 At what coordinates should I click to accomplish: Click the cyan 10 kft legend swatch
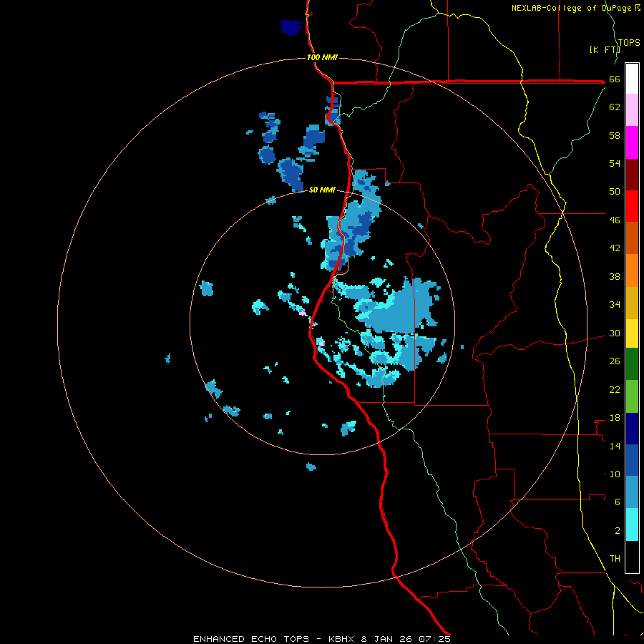tap(632, 525)
